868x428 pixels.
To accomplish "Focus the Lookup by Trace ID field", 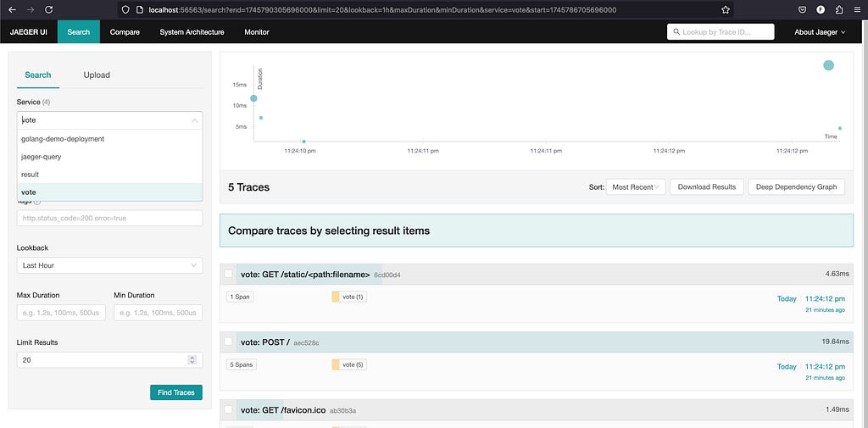I will [x=721, y=32].
